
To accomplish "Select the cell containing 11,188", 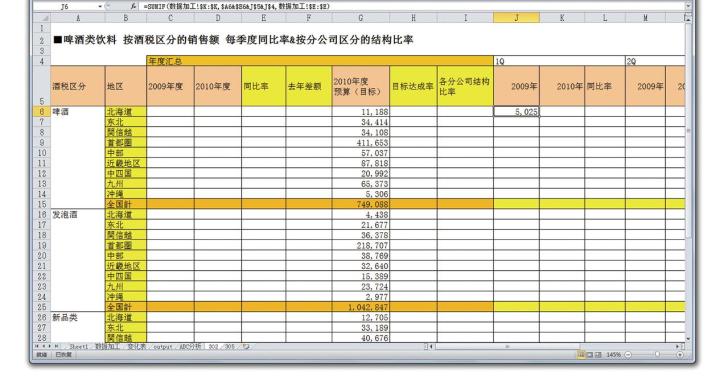I will coord(360,112).
